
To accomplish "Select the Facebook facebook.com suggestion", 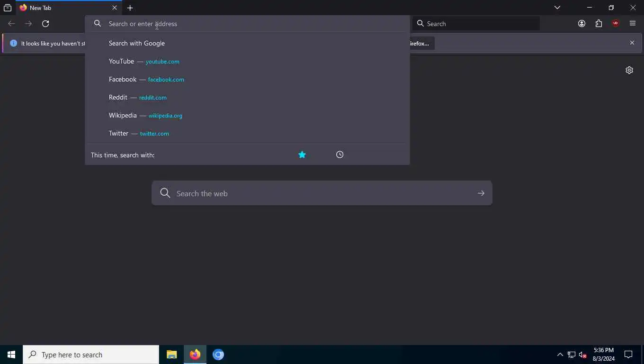I will 247,79.
